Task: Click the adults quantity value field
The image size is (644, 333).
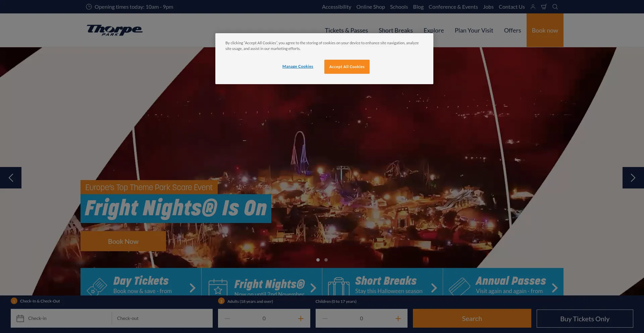Action: (x=264, y=318)
